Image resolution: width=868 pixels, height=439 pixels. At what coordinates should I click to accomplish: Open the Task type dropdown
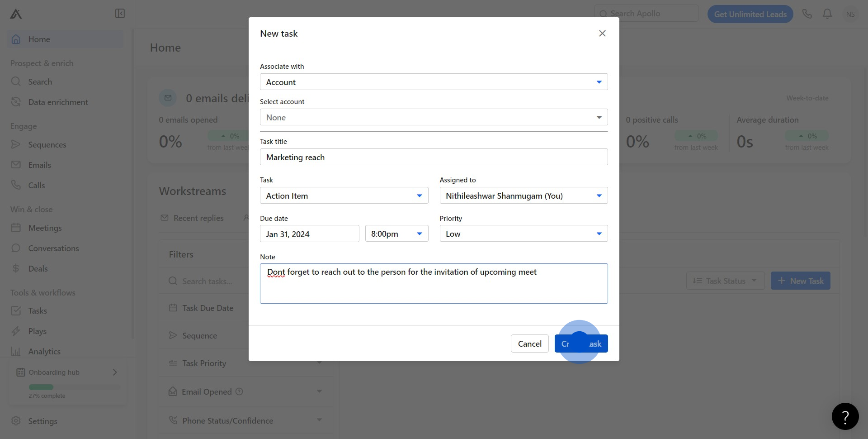[x=344, y=196]
